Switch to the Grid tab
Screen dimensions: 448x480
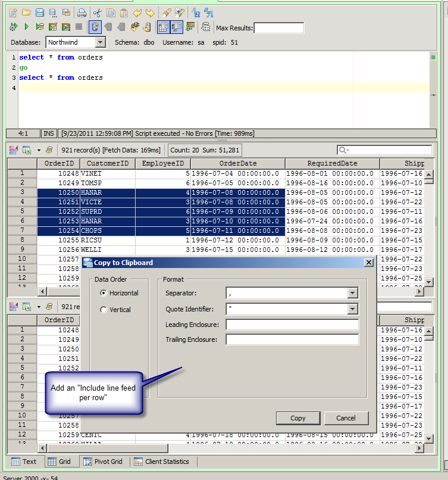click(x=59, y=462)
